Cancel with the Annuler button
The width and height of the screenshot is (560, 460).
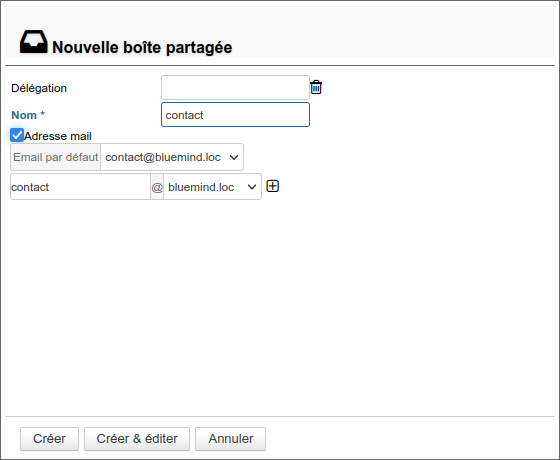[230, 439]
